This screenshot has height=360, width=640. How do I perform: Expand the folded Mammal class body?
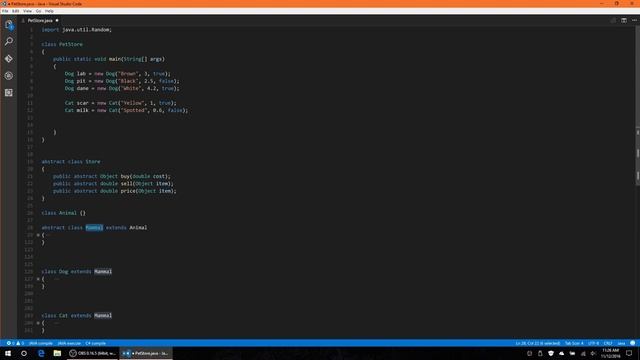(38, 235)
